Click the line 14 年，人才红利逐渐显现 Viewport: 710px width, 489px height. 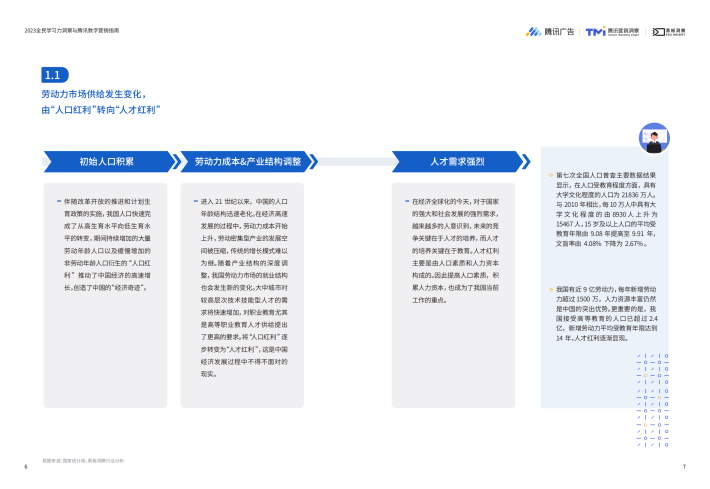(592, 338)
